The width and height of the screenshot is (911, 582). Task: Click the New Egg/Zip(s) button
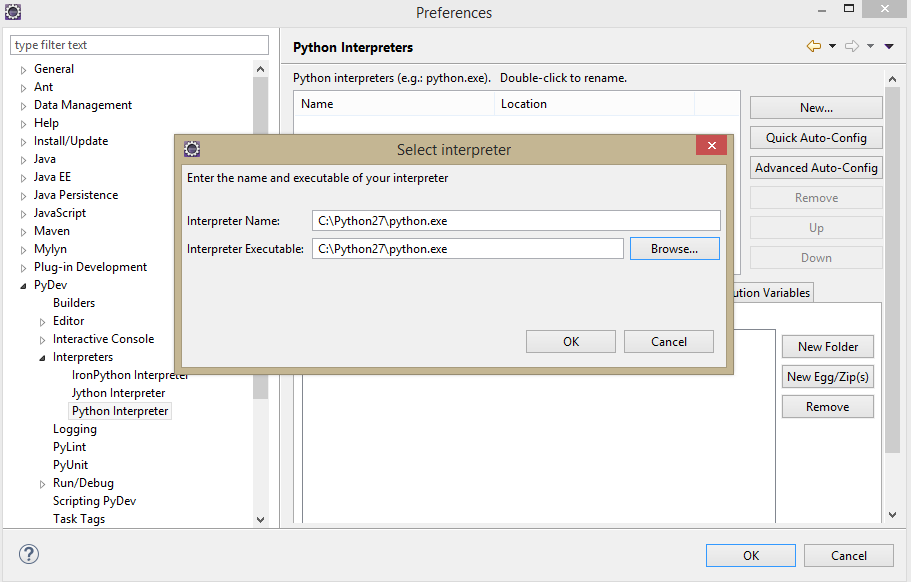click(828, 377)
